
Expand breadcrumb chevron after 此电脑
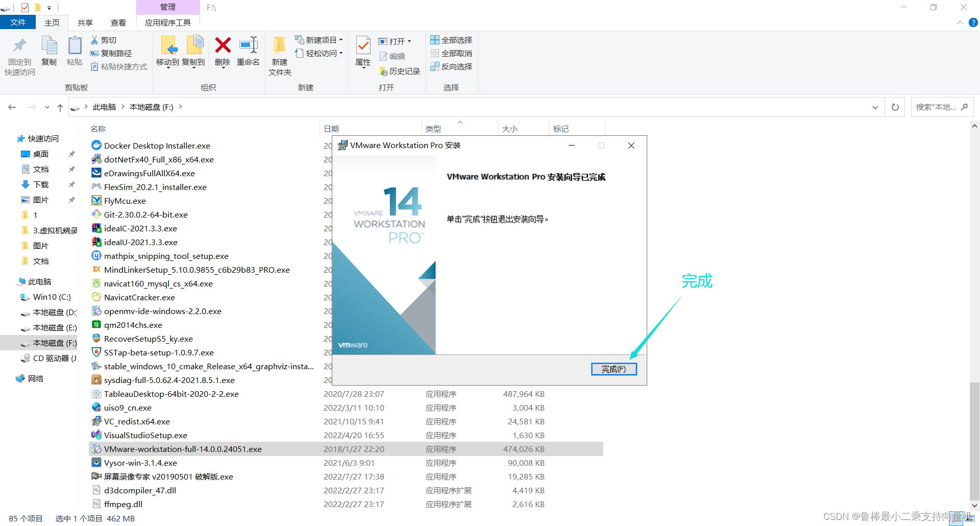tap(123, 107)
